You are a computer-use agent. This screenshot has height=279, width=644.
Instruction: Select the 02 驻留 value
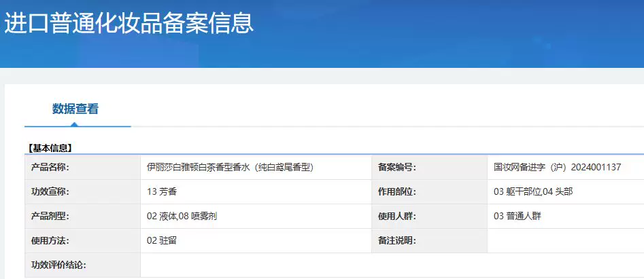click(162, 240)
